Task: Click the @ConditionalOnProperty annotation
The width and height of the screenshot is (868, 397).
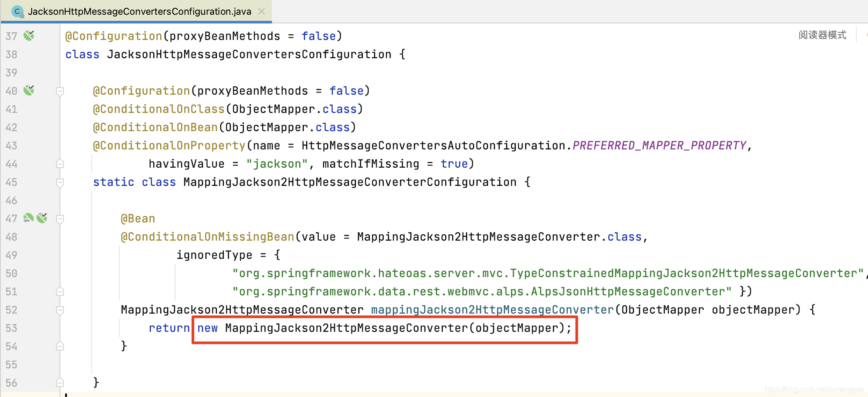Action: [169, 146]
